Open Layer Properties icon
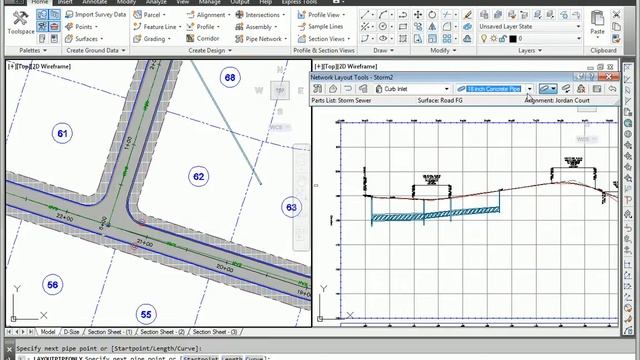Image resolution: width=640 pixels, height=360 pixels. (x=484, y=15)
